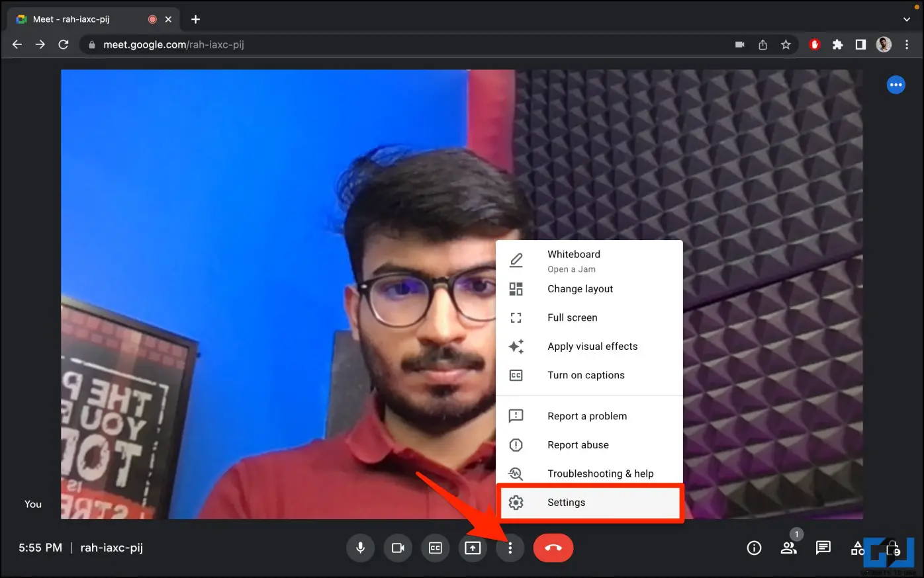
Task: Click the blue three-dot tile options button
Action: point(896,85)
